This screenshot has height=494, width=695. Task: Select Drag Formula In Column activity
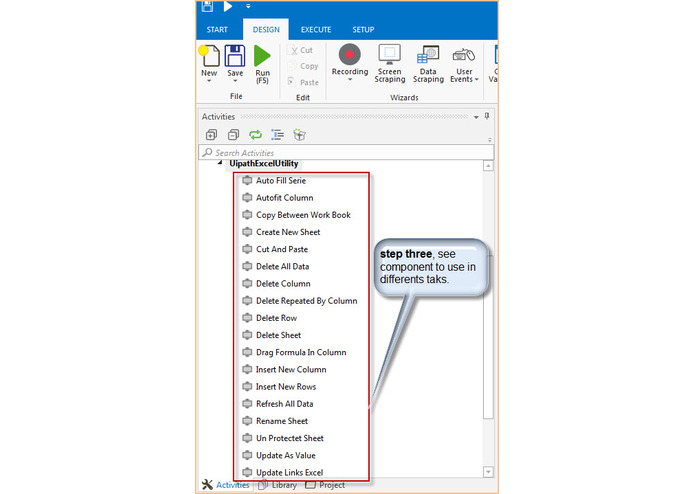(294, 352)
